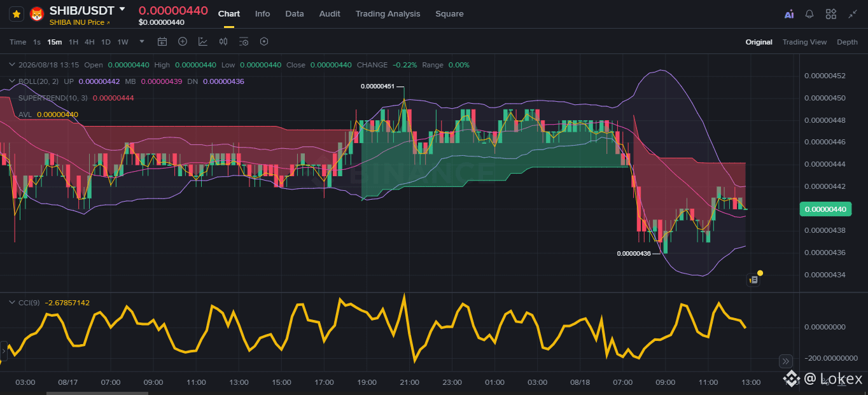Viewport: 868px width, 395px height.
Task: Open the SHIB/USDT pair selector dropdown
Action: 122,10
